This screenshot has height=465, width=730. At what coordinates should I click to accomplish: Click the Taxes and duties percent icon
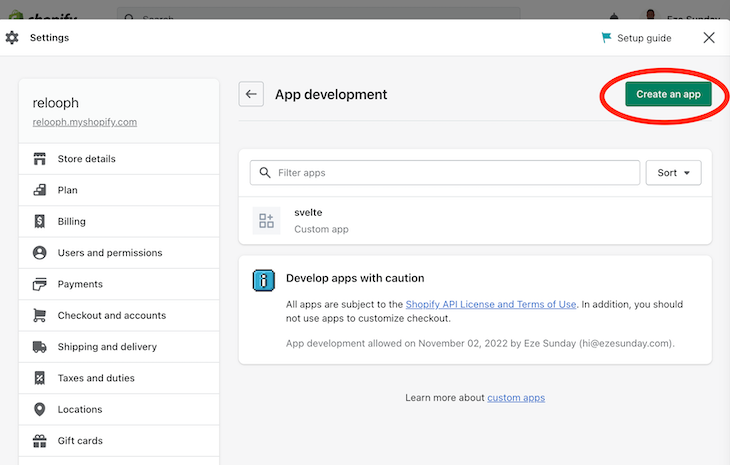(40, 378)
